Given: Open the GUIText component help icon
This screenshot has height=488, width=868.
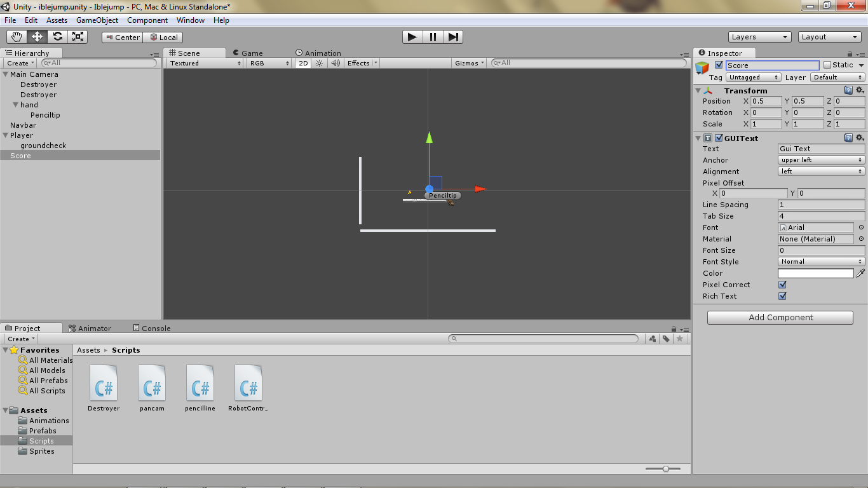Looking at the screenshot, I should tap(848, 138).
